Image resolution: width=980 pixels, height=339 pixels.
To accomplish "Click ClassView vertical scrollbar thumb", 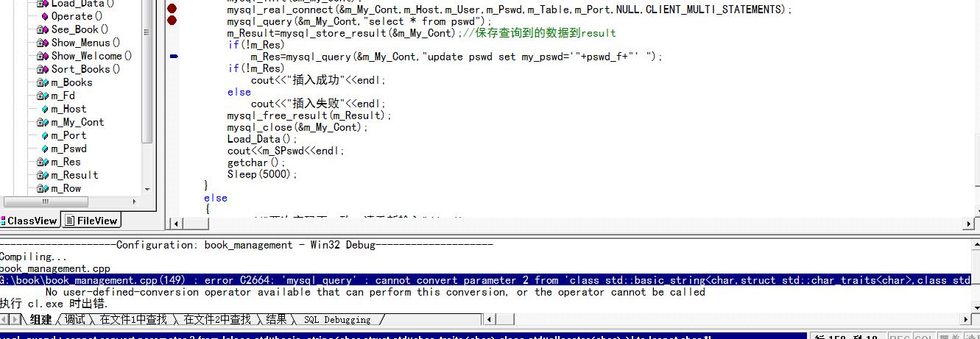I will tap(148, 71).
